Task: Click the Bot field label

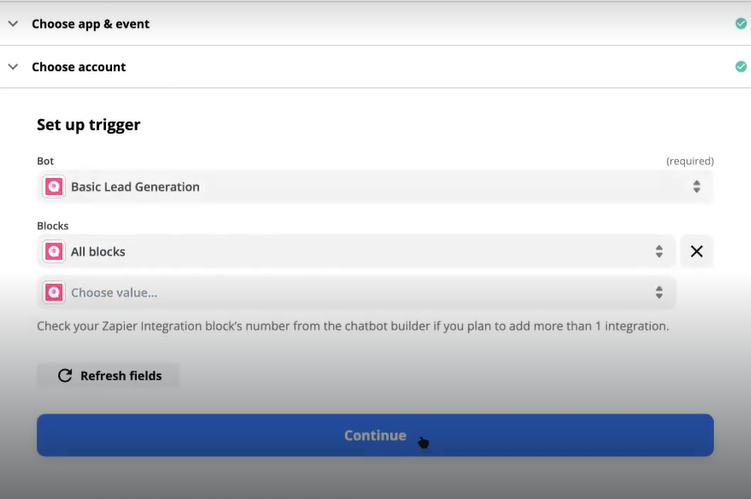Action: [46, 161]
